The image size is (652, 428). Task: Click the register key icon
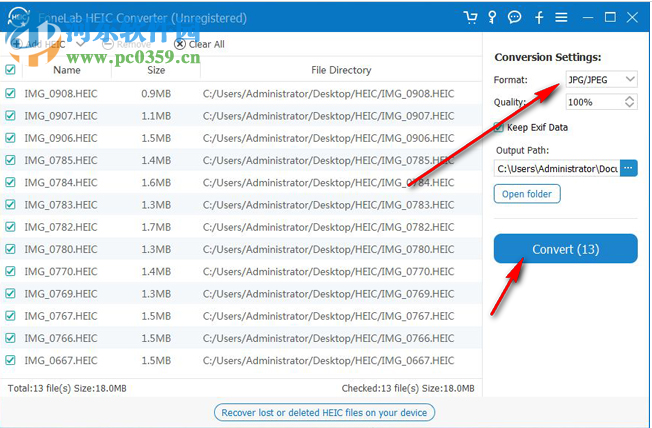point(492,17)
